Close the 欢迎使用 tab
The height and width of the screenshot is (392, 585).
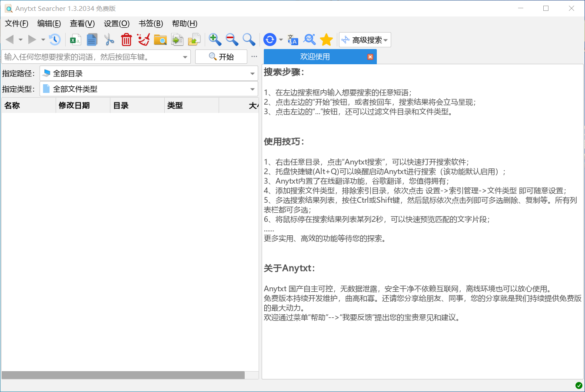(x=370, y=57)
